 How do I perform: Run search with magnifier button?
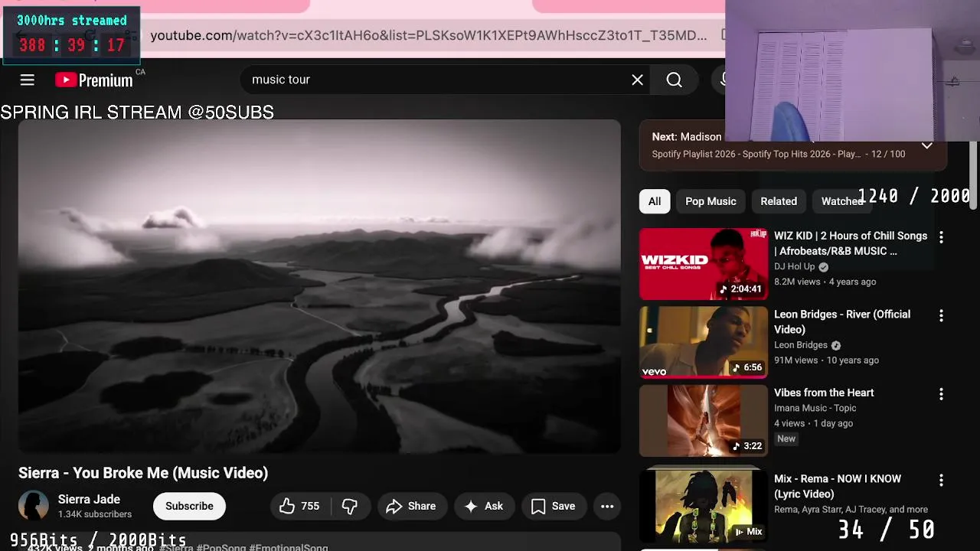coord(674,80)
